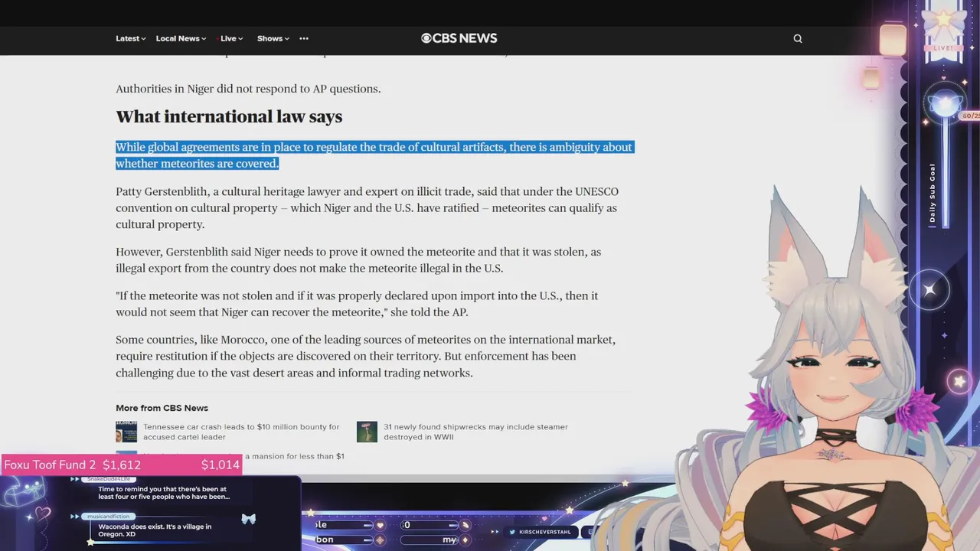The image size is (980, 551).
Task: Open the Live dropdown menu
Action: pos(231,38)
